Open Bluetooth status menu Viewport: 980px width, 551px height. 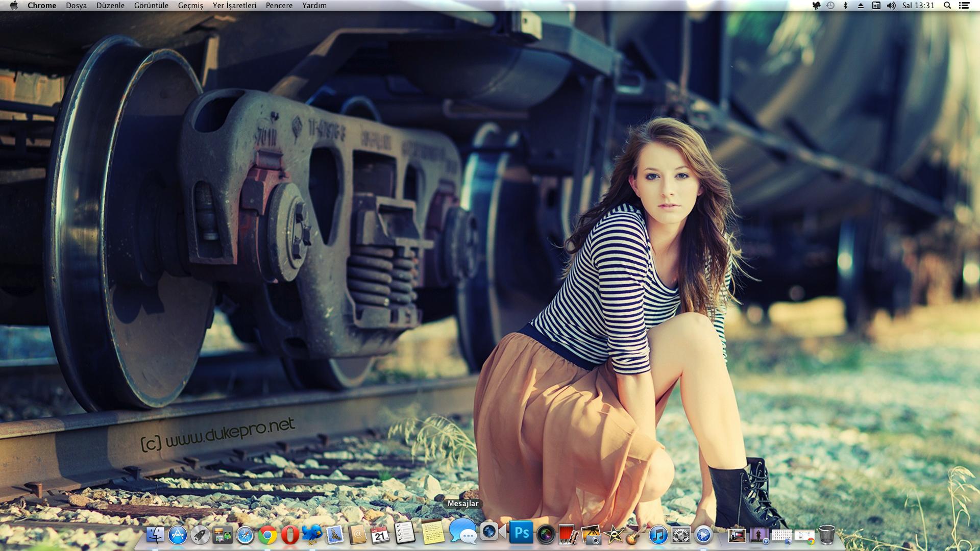click(845, 6)
